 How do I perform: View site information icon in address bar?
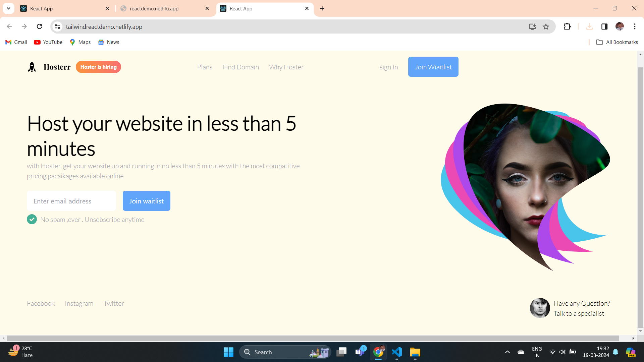(58, 26)
